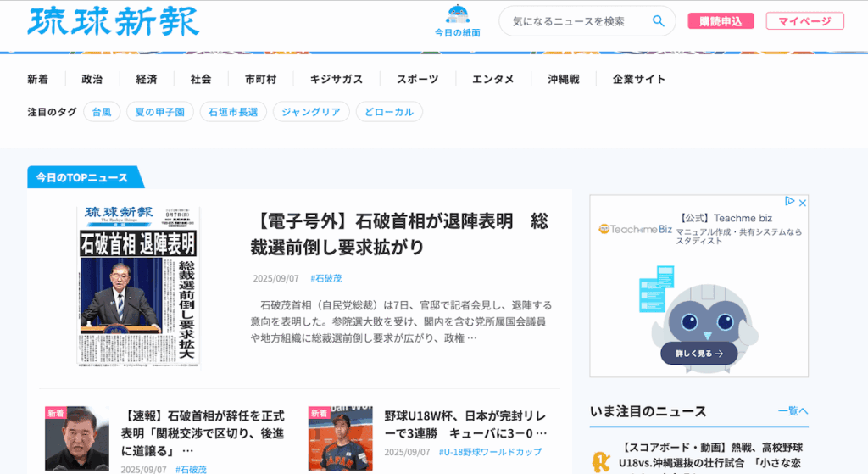Click the Teachme Biz owl logo
The height and width of the screenshot is (474, 868).
pyautogui.click(x=604, y=229)
